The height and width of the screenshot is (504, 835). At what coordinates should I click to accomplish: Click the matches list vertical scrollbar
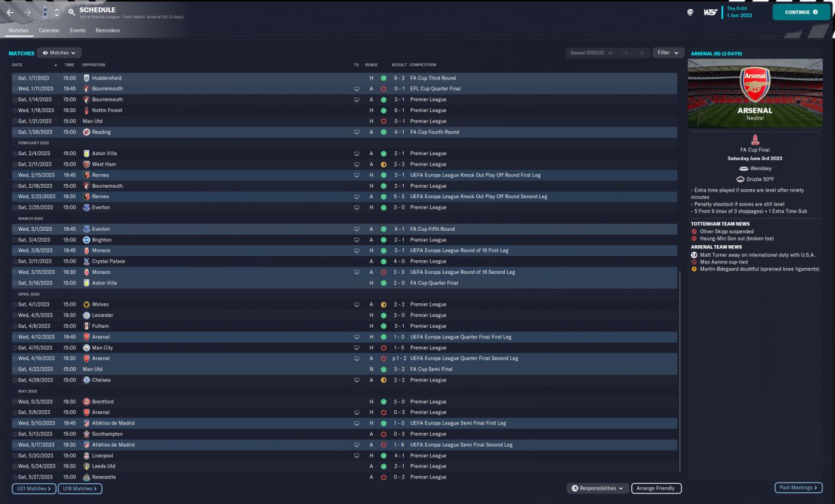[680, 370]
